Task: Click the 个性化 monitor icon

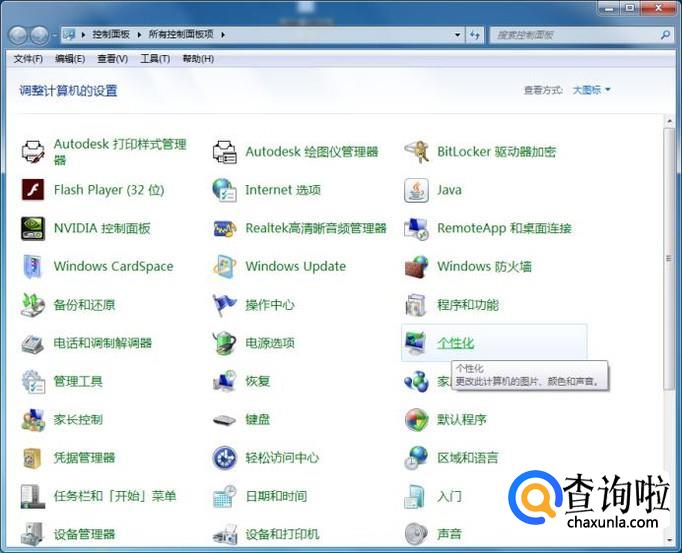Action: click(417, 343)
